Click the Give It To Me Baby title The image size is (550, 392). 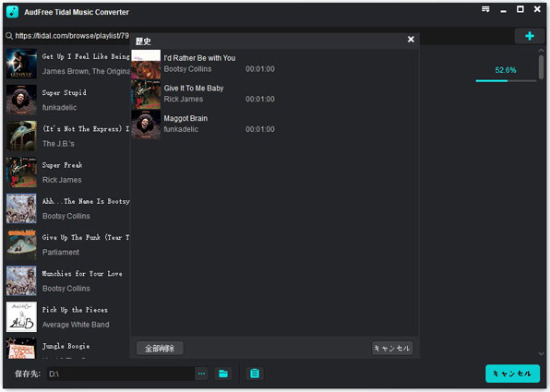point(194,89)
